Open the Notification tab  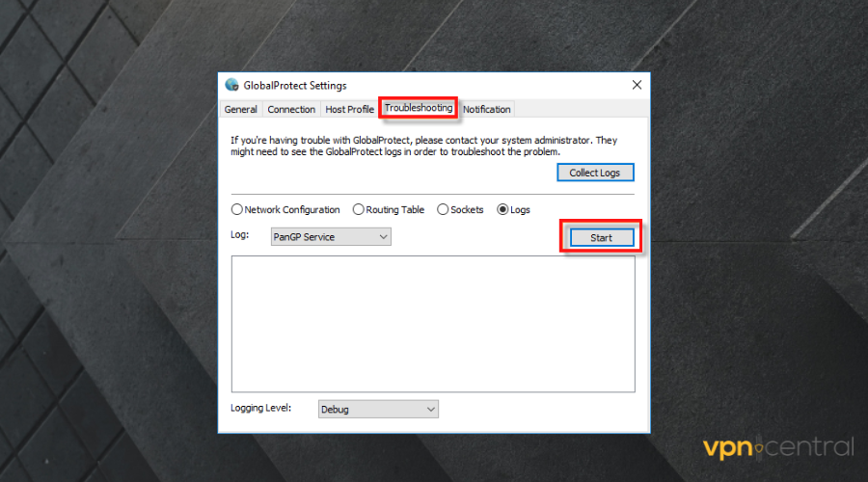click(487, 109)
